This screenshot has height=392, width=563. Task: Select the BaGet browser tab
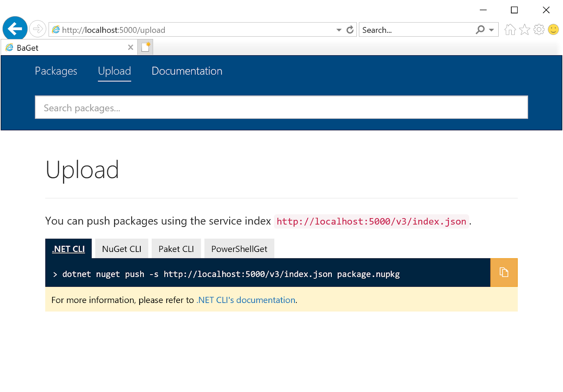coord(69,48)
